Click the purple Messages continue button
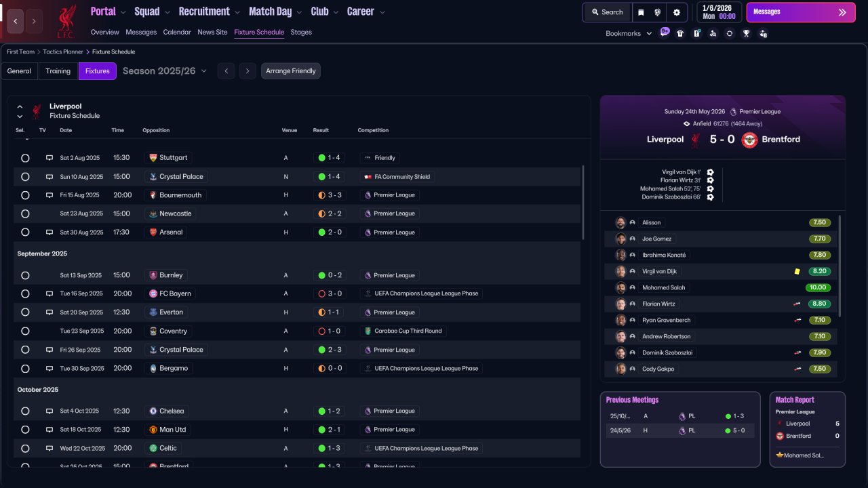This screenshot has height=488, width=868. [x=801, y=12]
